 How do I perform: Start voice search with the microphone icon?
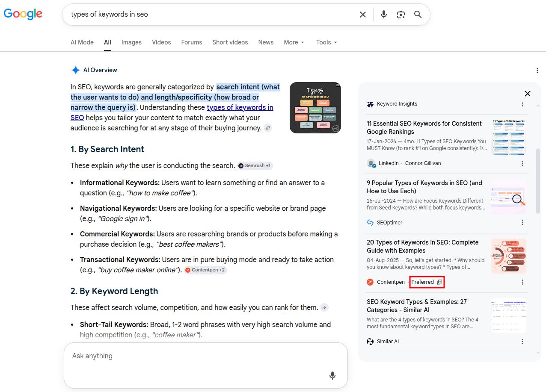pyautogui.click(x=384, y=15)
